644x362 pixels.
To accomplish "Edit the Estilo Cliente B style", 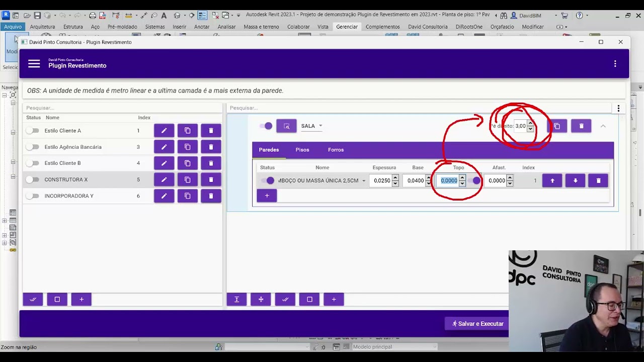I will point(164,163).
